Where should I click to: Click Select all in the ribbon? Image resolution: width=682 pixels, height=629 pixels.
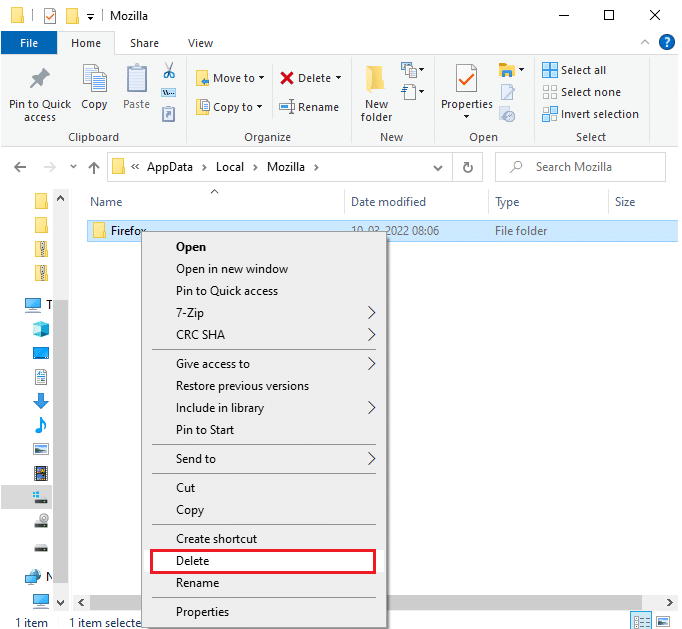(574, 70)
